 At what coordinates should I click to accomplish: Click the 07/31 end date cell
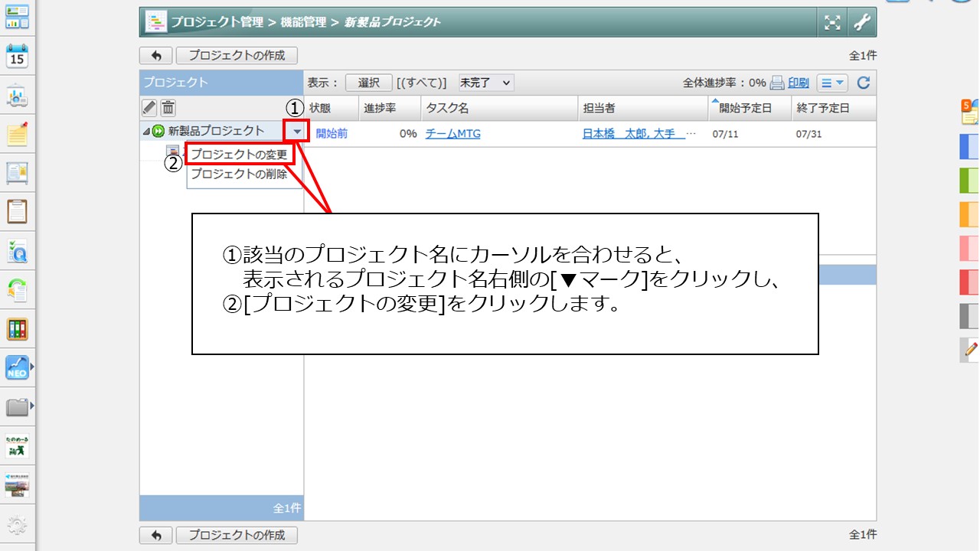[x=808, y=134]
